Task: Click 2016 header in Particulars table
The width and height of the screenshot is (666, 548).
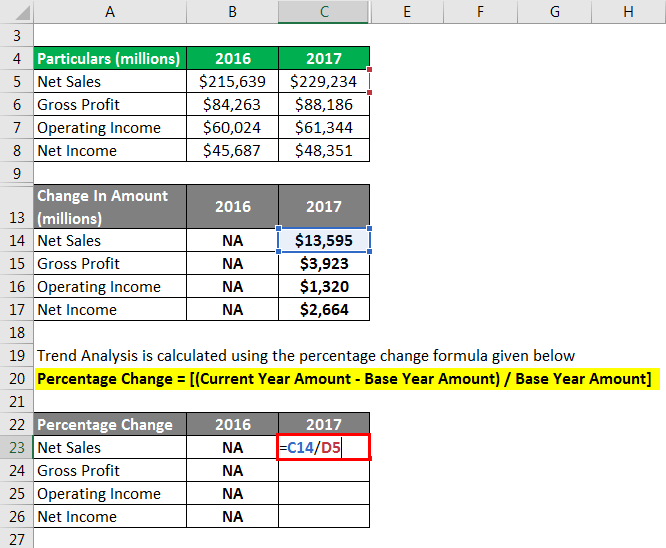Action: (232, 58)
